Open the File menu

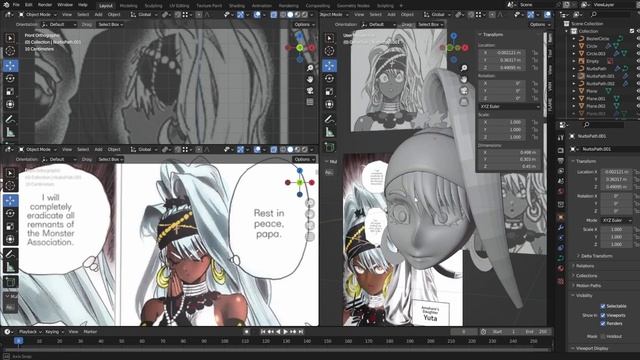(x=16, y=5)
